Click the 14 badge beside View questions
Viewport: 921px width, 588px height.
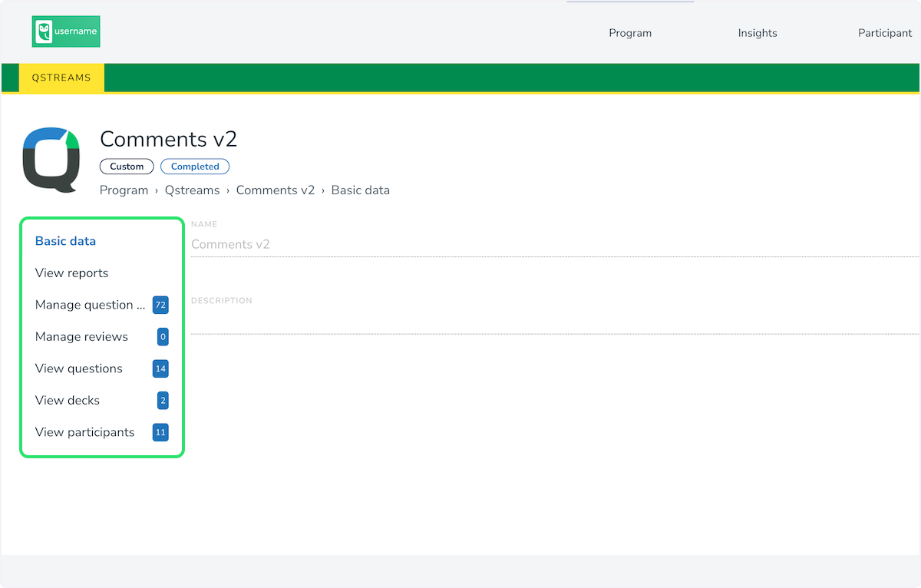click(160, 368)
